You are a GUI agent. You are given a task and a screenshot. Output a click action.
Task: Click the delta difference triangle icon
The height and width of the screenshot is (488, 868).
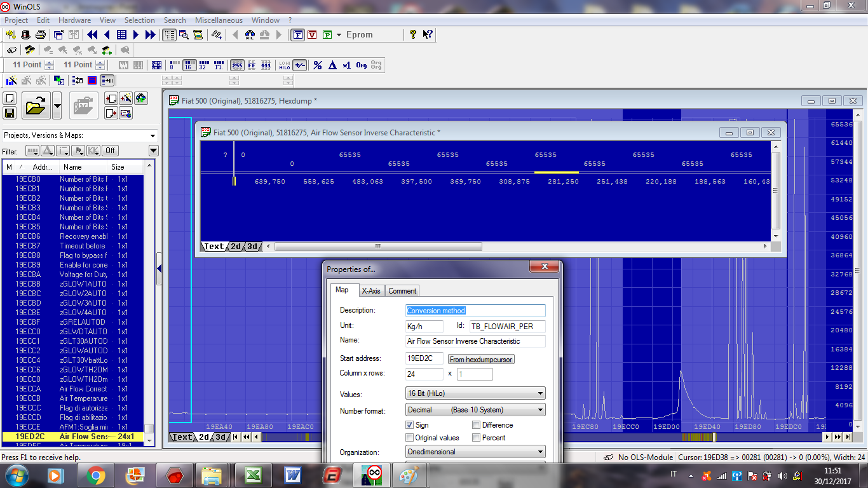tap(332, 65)
